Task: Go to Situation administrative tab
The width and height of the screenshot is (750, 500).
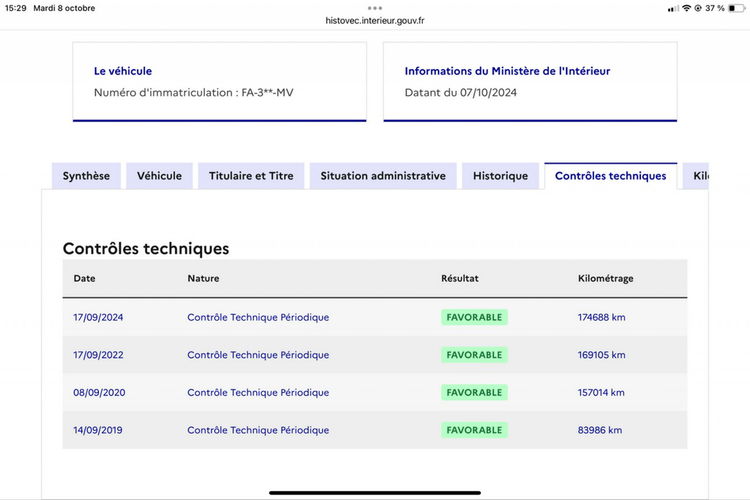Action: (383, 176)
